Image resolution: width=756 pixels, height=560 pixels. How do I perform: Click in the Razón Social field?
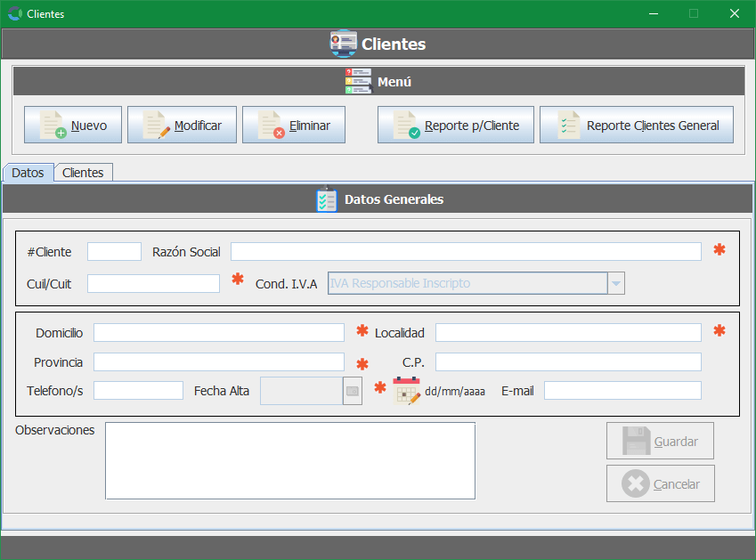(466, 252)
